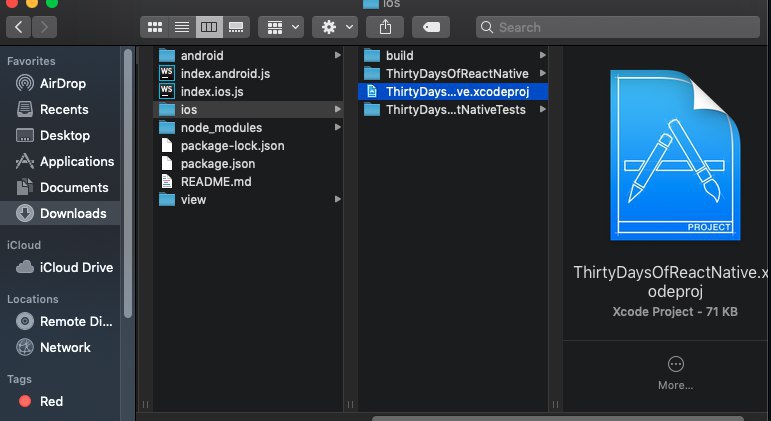Click the README.md file icon
Viewport: 771px width, 421px height.
(167, 181)
